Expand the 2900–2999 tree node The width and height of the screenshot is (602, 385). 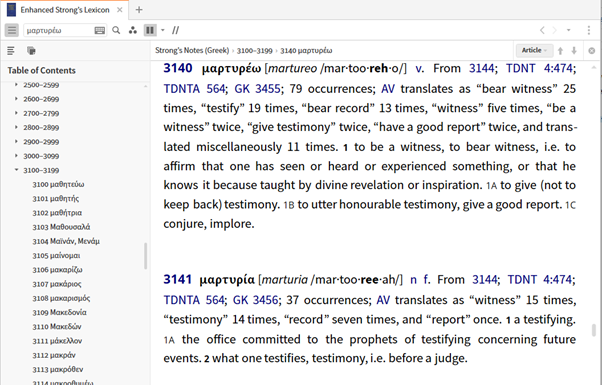[16, 141]
